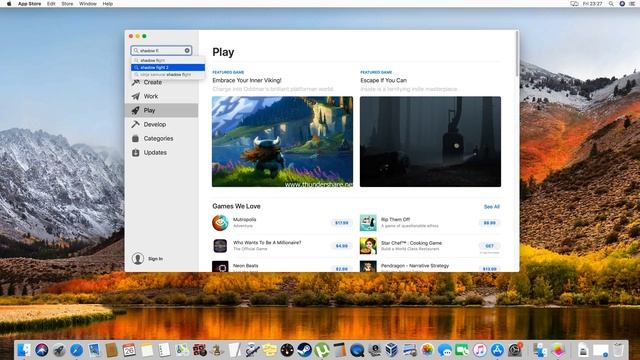Choose the 'shadow fight' search suggestion
640x360 pixels.
168,60
